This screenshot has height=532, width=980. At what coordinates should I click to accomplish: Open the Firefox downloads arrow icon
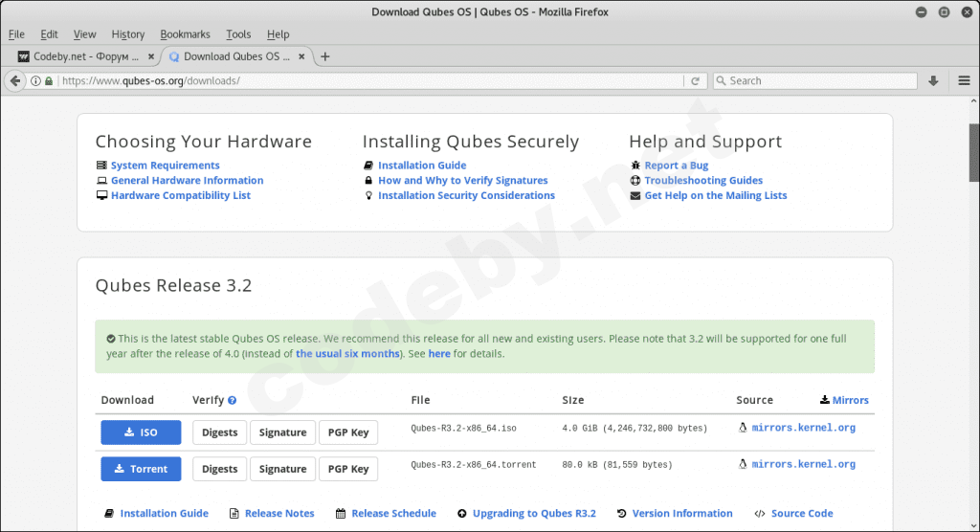tap(933, 81)
